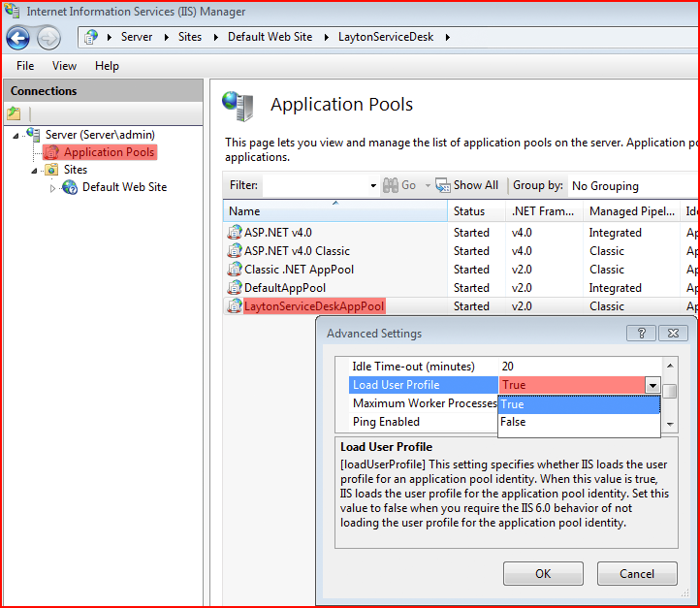700x608 pixels.
Task: Select the Default Web Site tree label
Action: (x=124, y=187)
